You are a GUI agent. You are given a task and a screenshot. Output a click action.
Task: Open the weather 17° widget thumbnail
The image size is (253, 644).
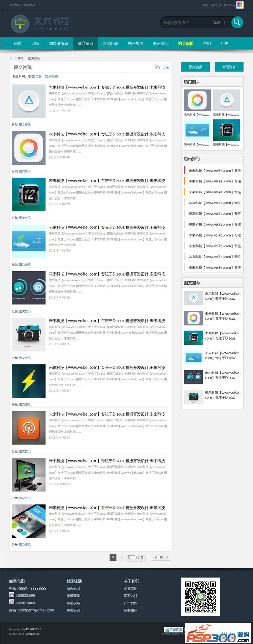pos(29,241)
